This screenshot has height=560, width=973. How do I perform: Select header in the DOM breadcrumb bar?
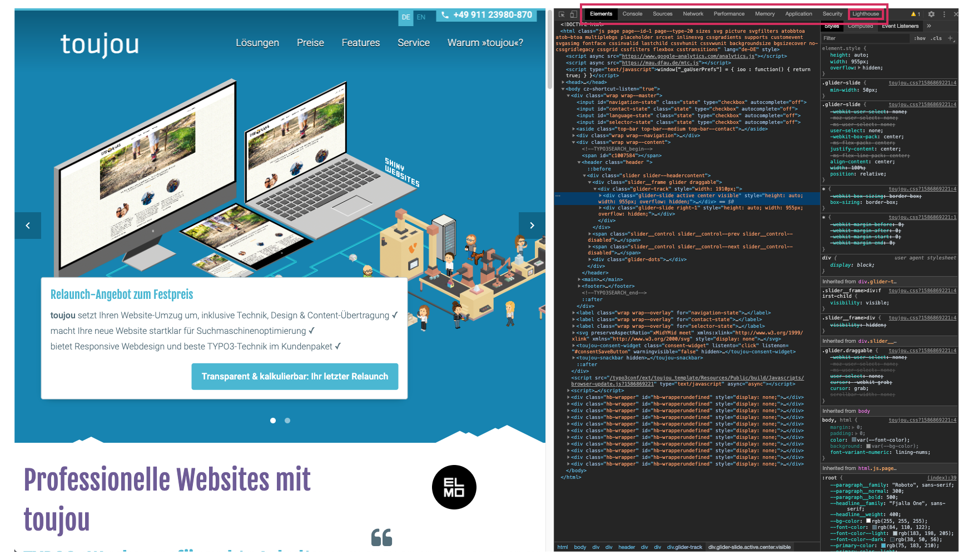pyautogui.click(x=627, y=547)
